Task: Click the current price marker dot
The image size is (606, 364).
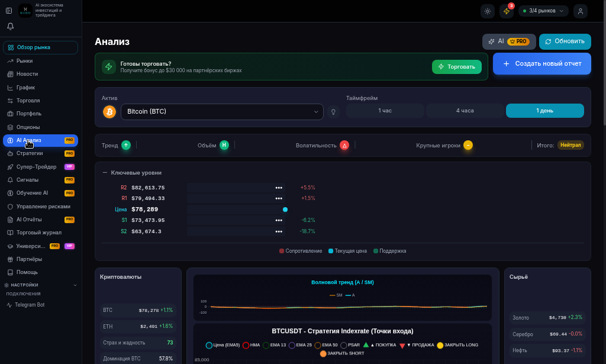Action: [285, 210]
